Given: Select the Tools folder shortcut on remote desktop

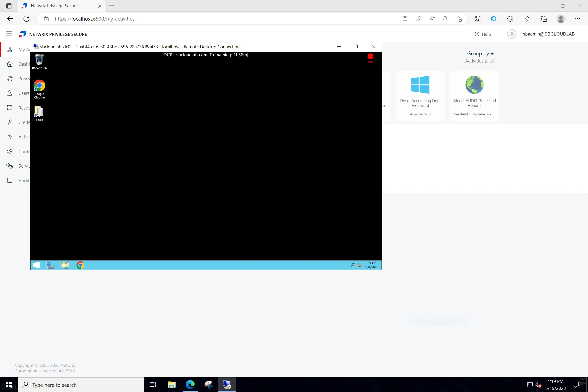Looking at the screenshot, I should tap(39, 113).
